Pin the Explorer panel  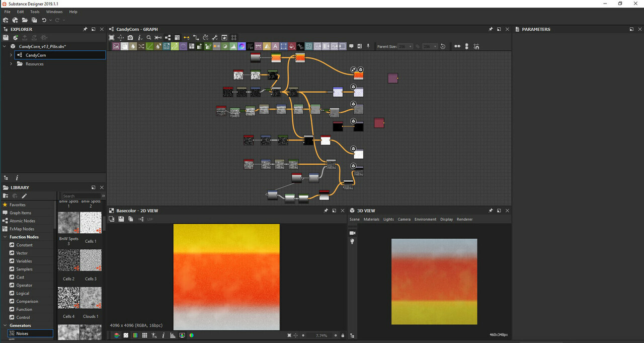[85, 29]
